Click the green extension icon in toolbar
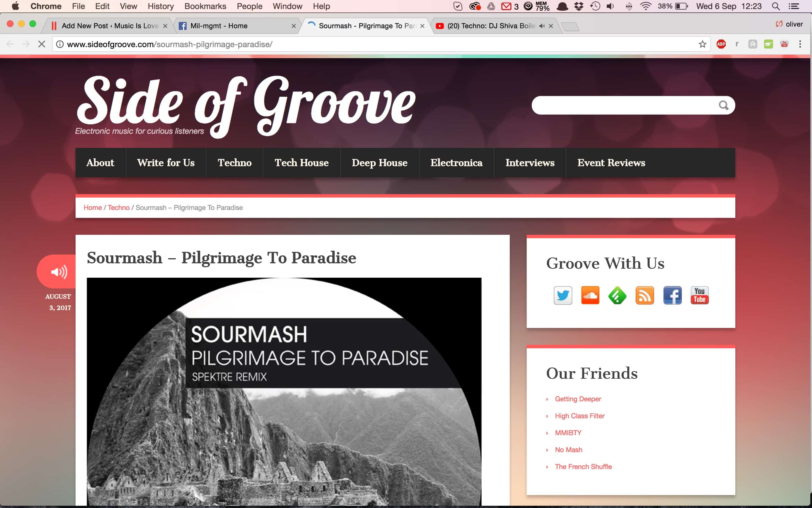Screen dimensions: 812x508 tap(768, 44)
